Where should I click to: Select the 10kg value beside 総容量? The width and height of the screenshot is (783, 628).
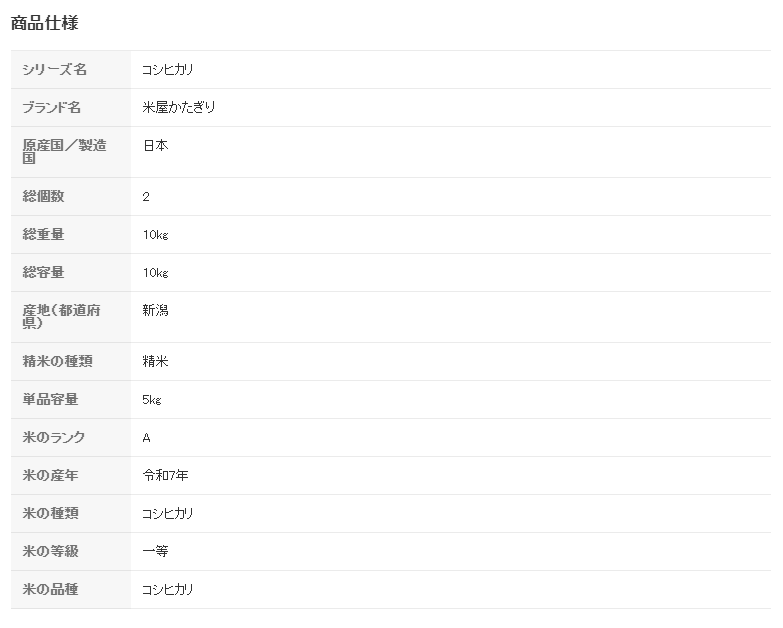point(155,273)
